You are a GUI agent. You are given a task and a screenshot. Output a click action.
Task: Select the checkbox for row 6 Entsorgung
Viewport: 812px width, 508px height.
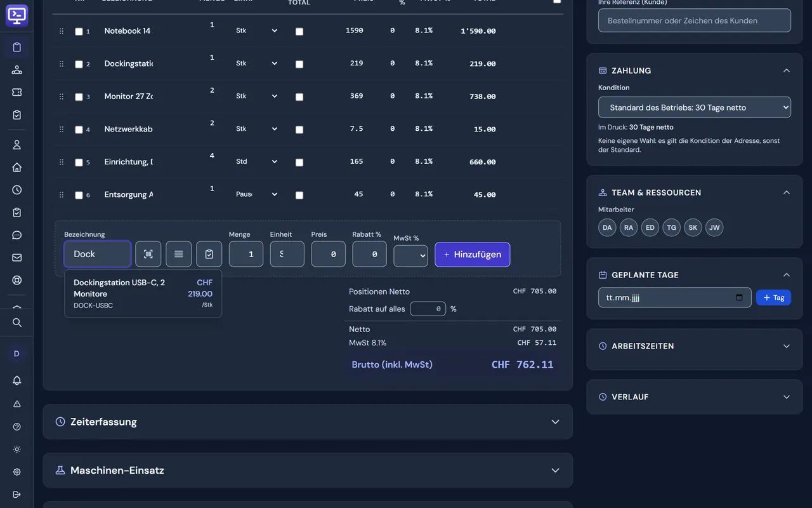(x=79, y=196)
